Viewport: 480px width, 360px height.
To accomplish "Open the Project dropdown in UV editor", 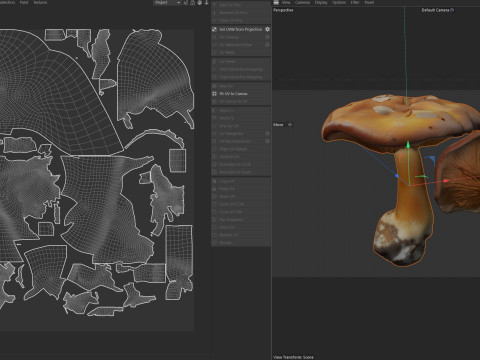I will 167,3.
